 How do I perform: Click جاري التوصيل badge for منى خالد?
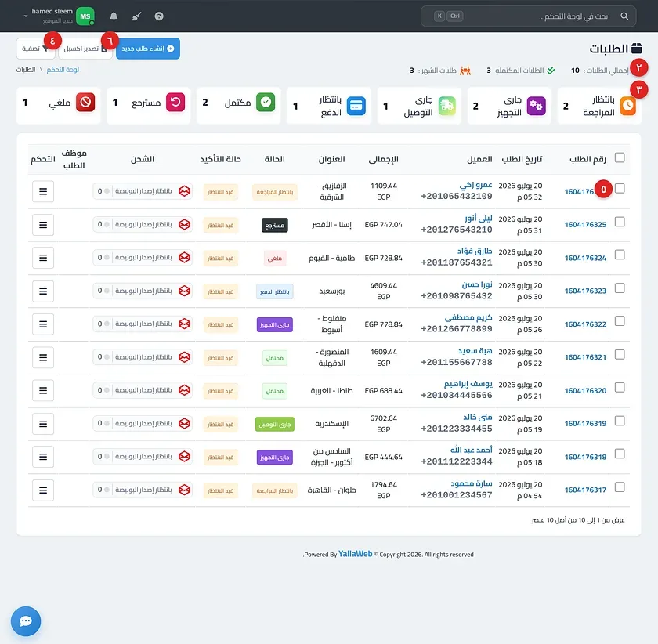(x=275, y=425)
